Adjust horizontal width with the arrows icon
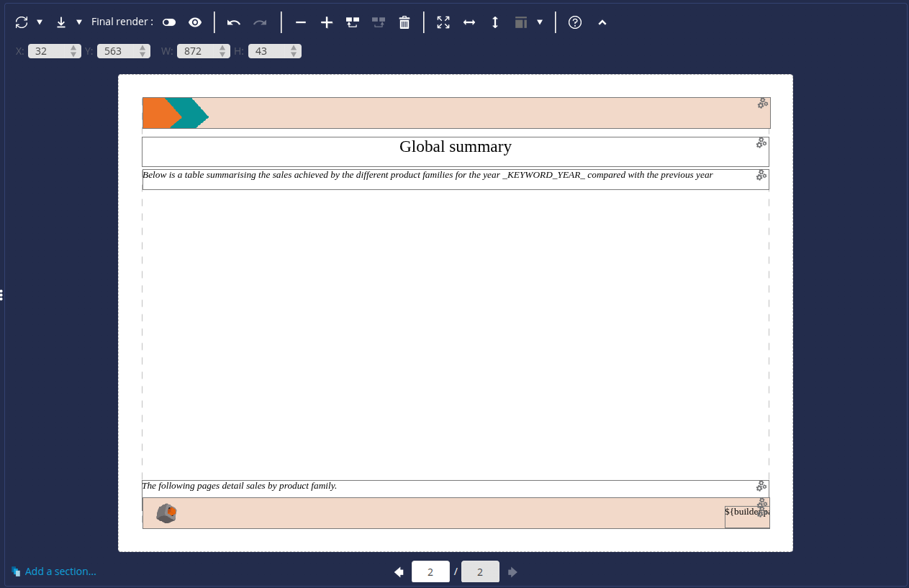The height and width of the screenshot is (588, 909). click(469, 22)
